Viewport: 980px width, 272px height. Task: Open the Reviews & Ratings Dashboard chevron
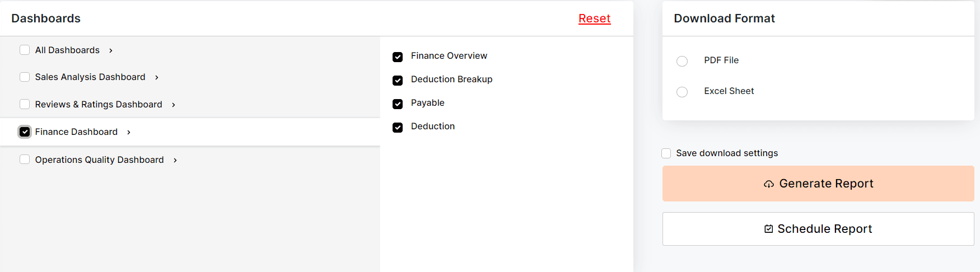pyautogui.click(x=174, y=105)
